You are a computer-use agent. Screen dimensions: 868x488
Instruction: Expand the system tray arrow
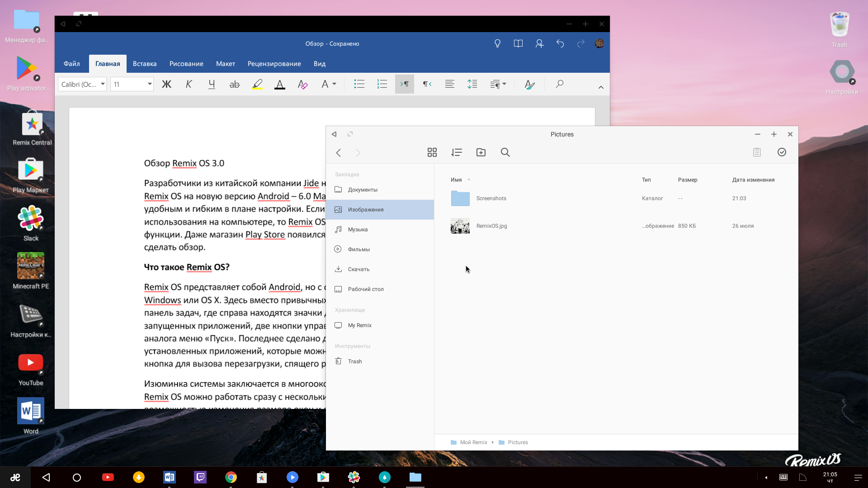coord(766,478)
